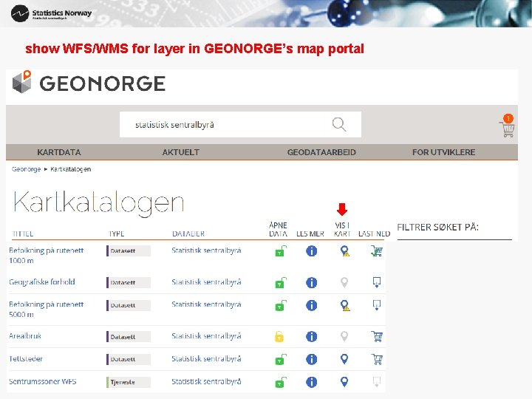Click the Geonorge breadcrumb link
532x399 pixels.
pos(26,169)
